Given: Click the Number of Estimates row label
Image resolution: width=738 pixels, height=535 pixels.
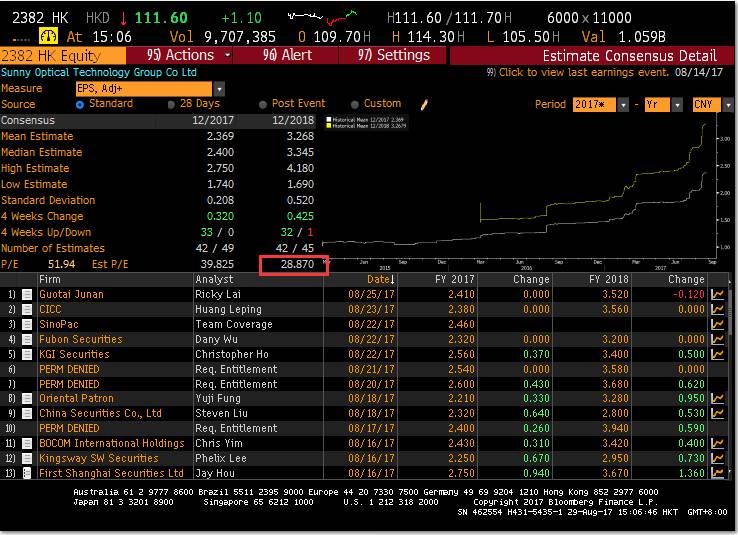Looking at the screenshot, I should [x=53, y=248].
